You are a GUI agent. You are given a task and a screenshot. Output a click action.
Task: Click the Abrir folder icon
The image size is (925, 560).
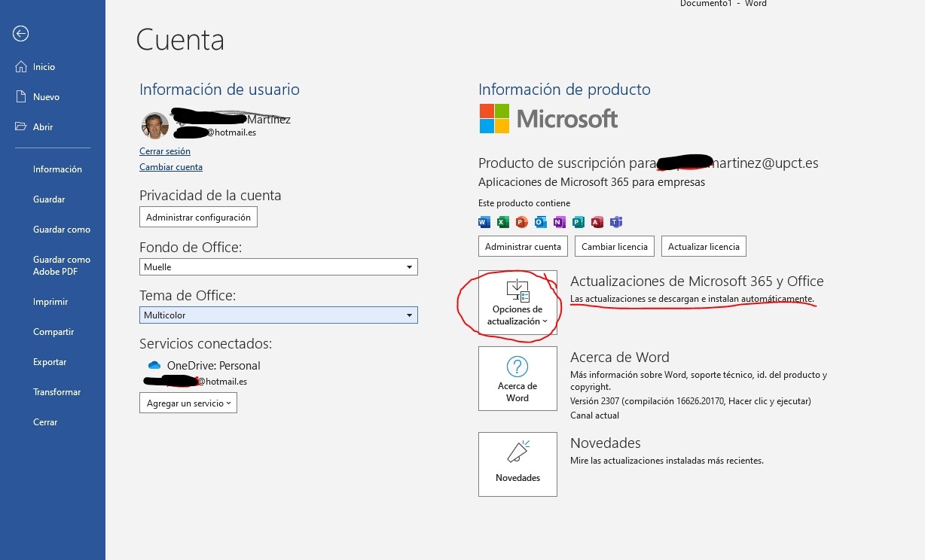point(21,127)
